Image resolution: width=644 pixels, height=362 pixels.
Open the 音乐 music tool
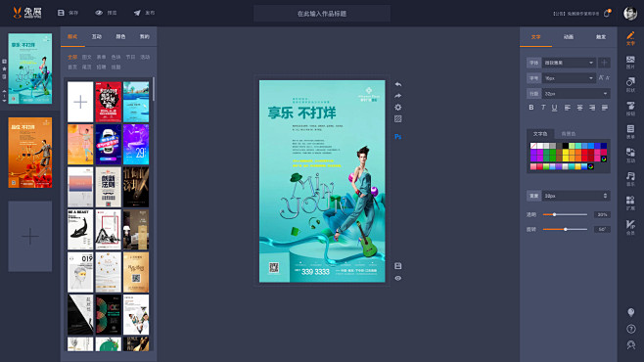pos(630,179)
